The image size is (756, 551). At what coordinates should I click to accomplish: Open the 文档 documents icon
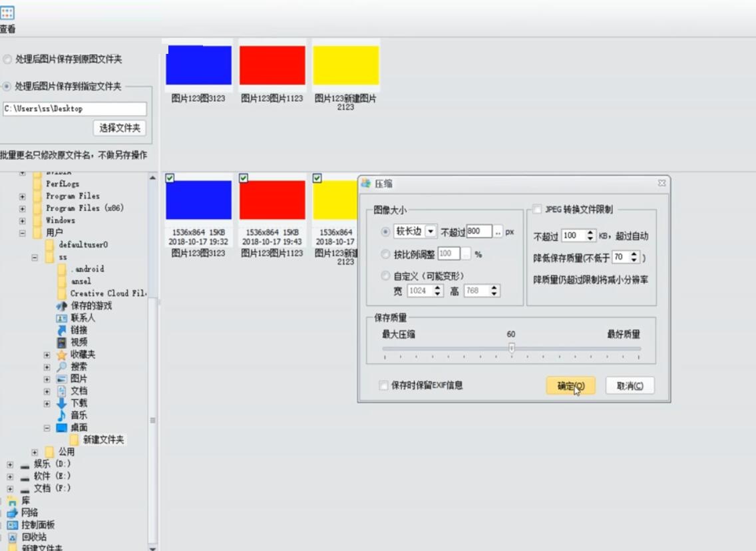(x=62, y=391)
